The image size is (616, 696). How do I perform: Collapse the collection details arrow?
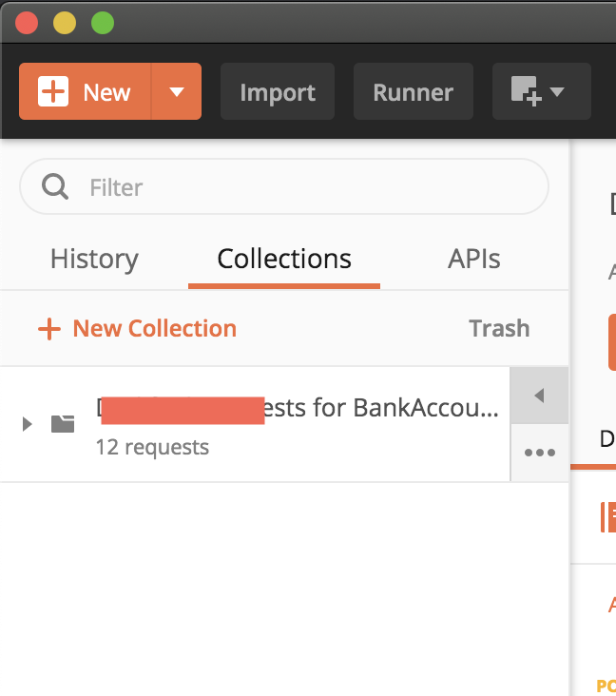(x=539, y=396)
